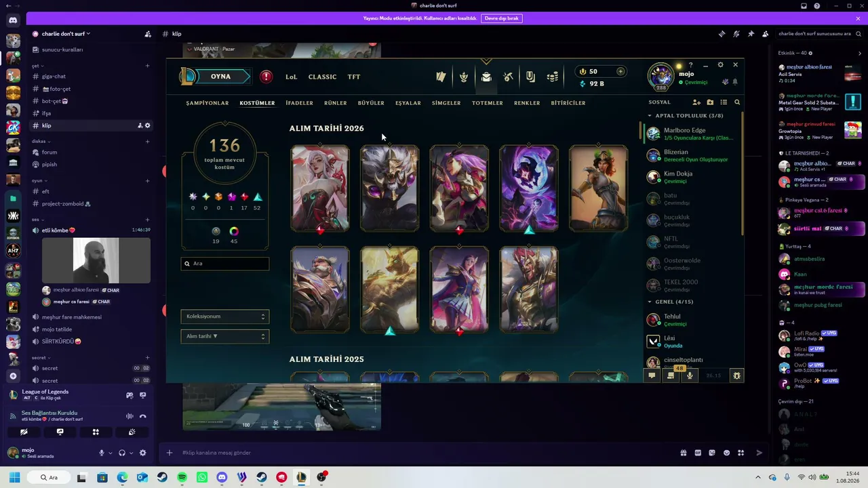868x488 pixels.
Task: Add a friend in League social panel
Action: 696,102
